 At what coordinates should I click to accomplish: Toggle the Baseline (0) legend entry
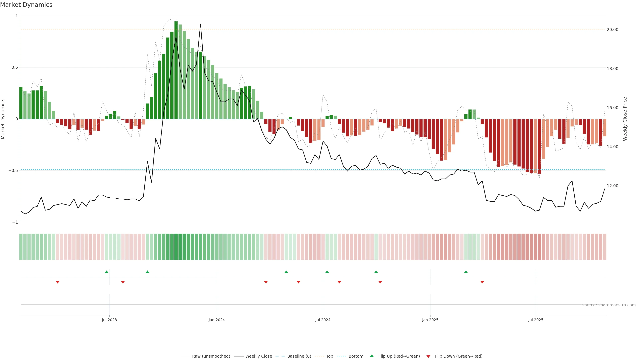[x=299, y=356]
